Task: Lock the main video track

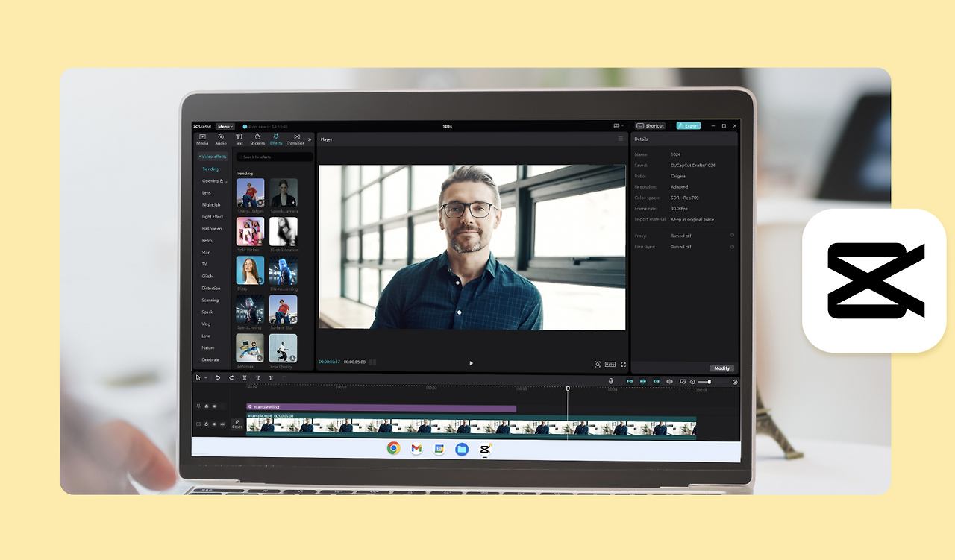Action: coord(206,424)
